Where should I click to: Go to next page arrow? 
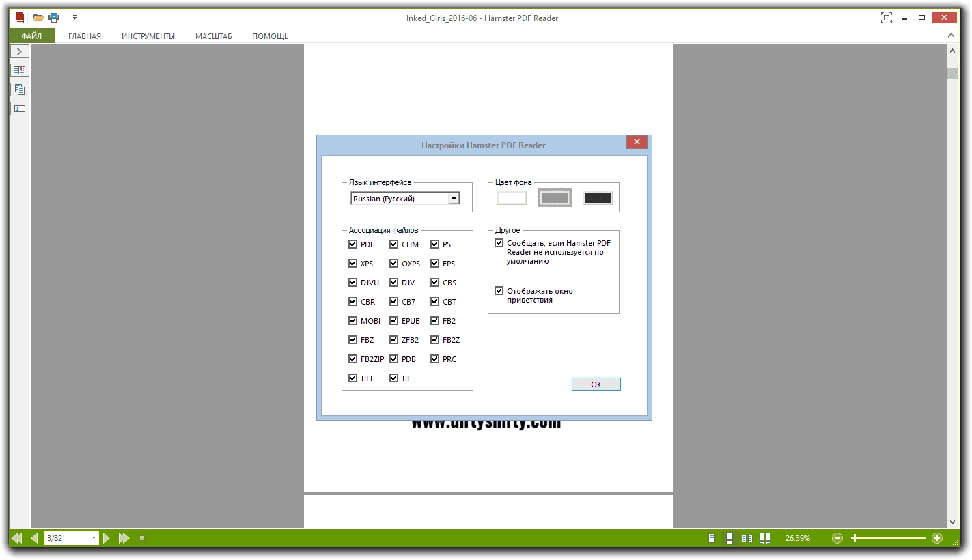coord(107,538)
